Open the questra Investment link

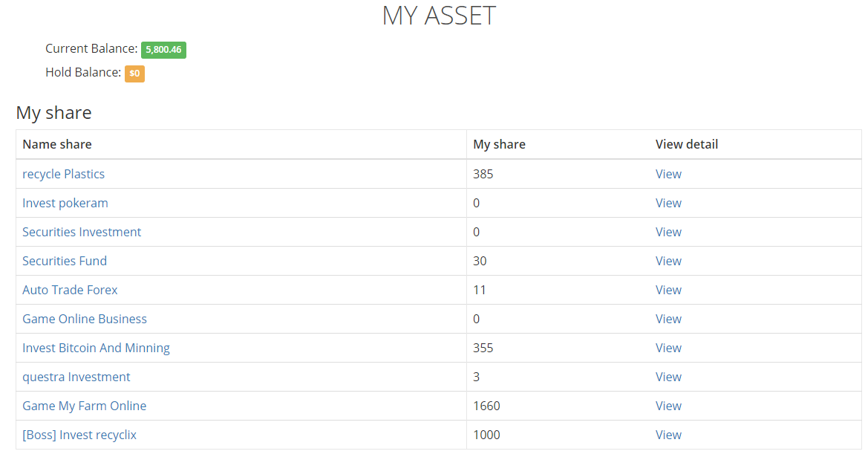pyautogui.click(x=76, y=377)
